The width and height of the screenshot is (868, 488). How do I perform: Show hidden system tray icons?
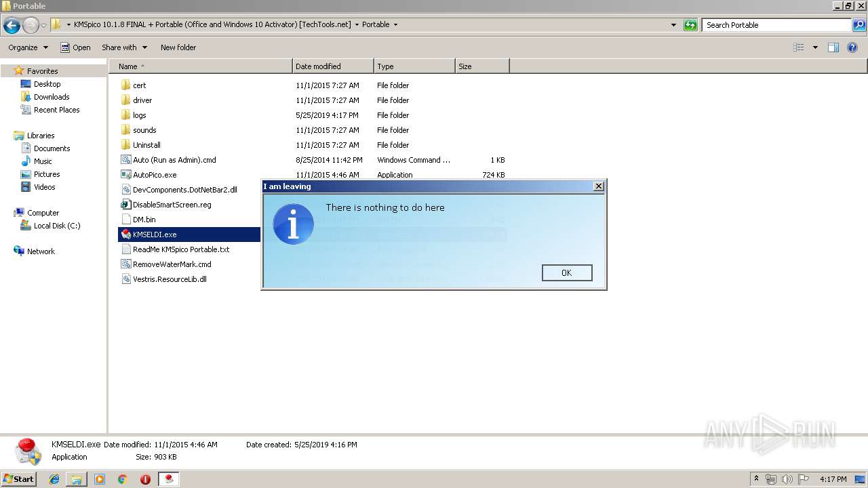pyautogui.click(x=757, y=479)
